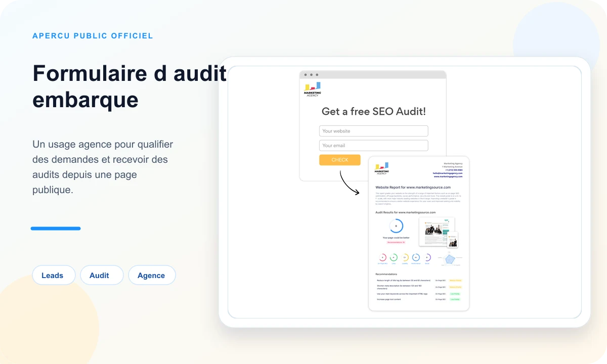Viewport: 607px width, 364px height.
Task: Click the "Formulaire d audit embarque" headline
Action: (x=129, y=86)
